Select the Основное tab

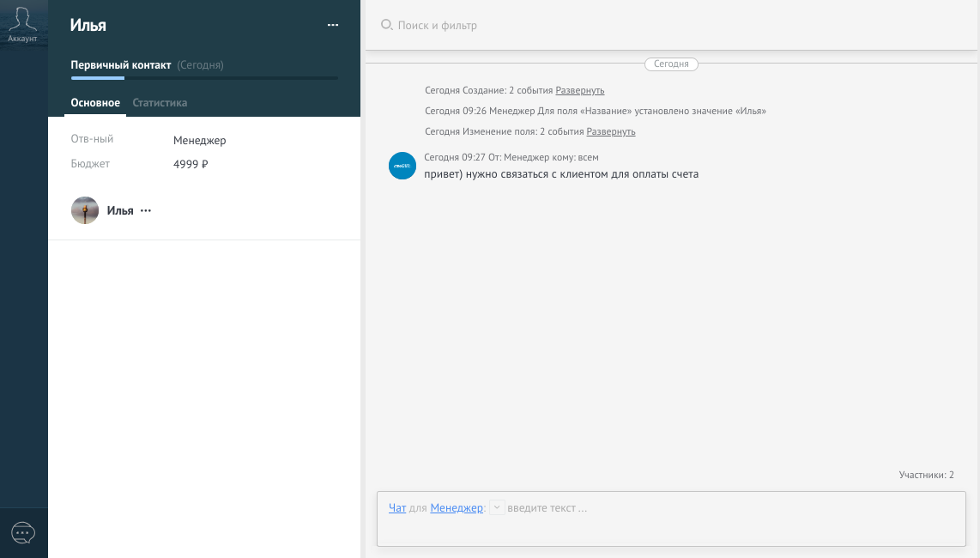[95, 103]
